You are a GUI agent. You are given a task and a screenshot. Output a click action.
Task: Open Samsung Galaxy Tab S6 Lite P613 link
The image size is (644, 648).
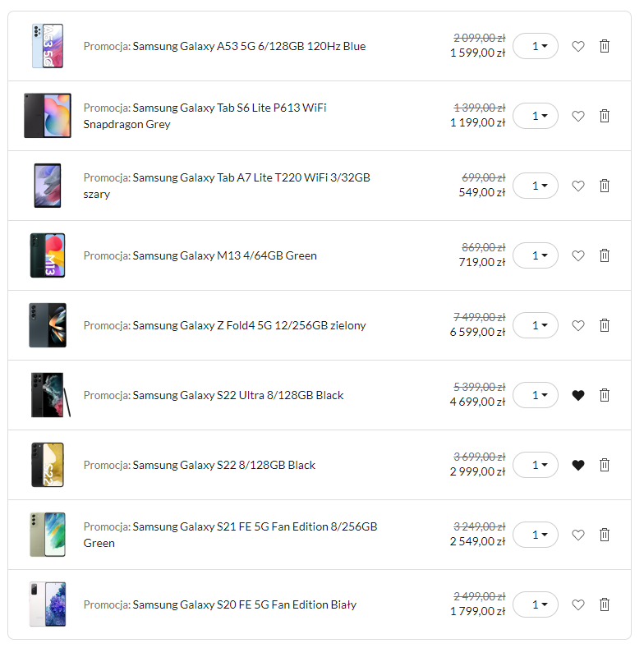click(205, 116)
